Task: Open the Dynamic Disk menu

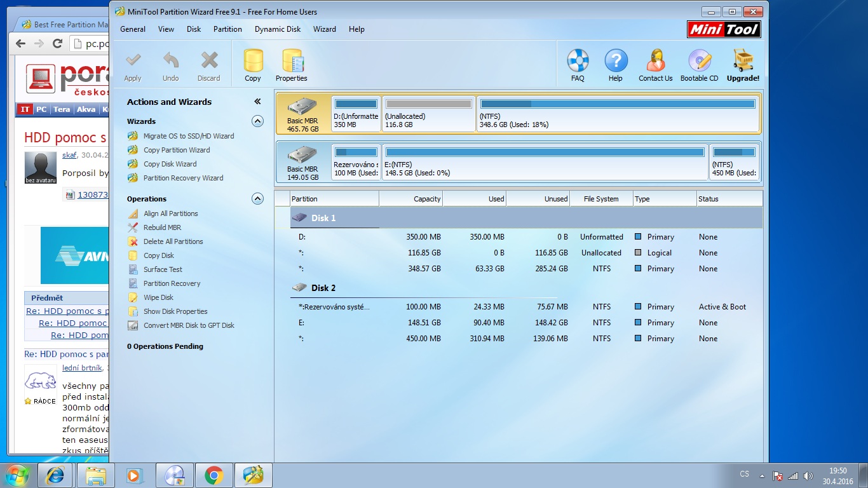Action: 278,29
